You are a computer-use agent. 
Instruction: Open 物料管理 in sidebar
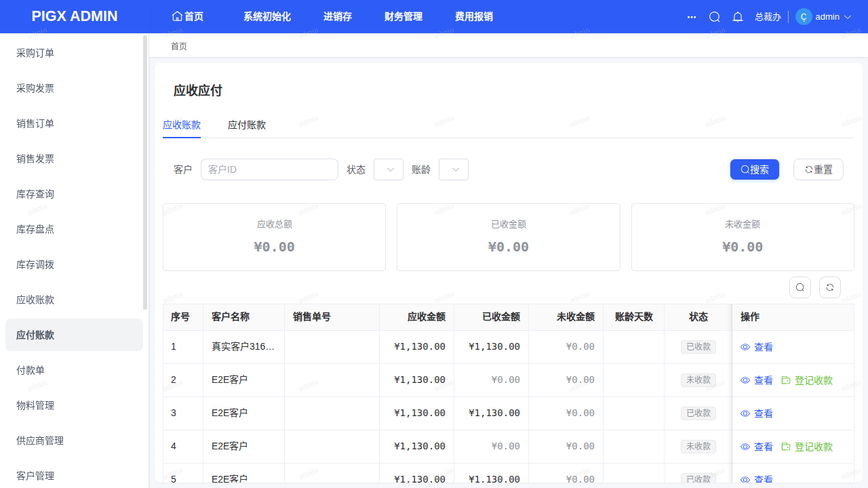74,405
